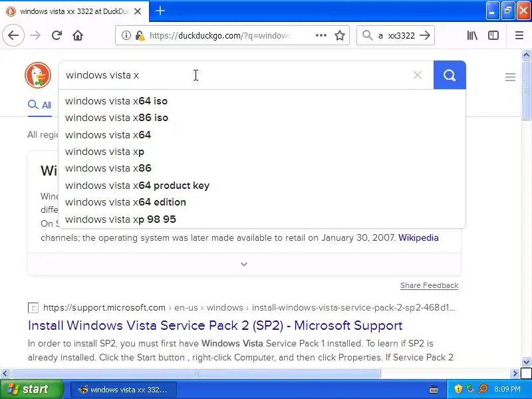Click in browser search box text 'xx3322'

click(402, 36)
